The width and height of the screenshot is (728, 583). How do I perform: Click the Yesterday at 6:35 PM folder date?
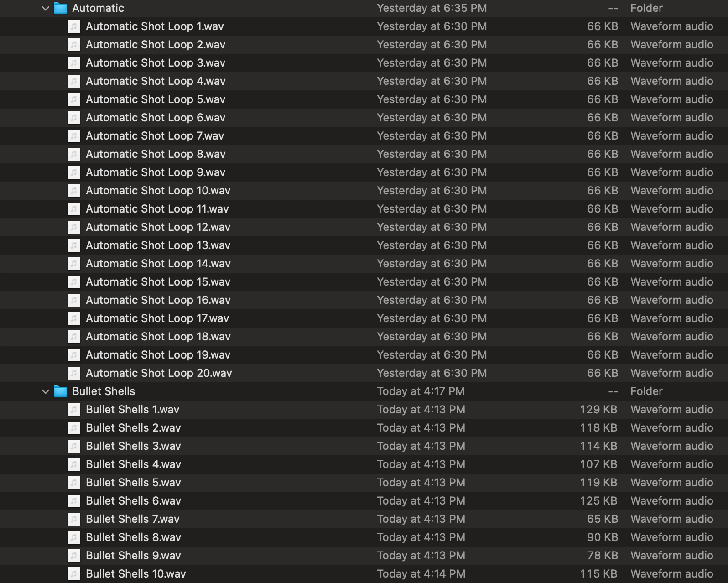pos(432,8)
